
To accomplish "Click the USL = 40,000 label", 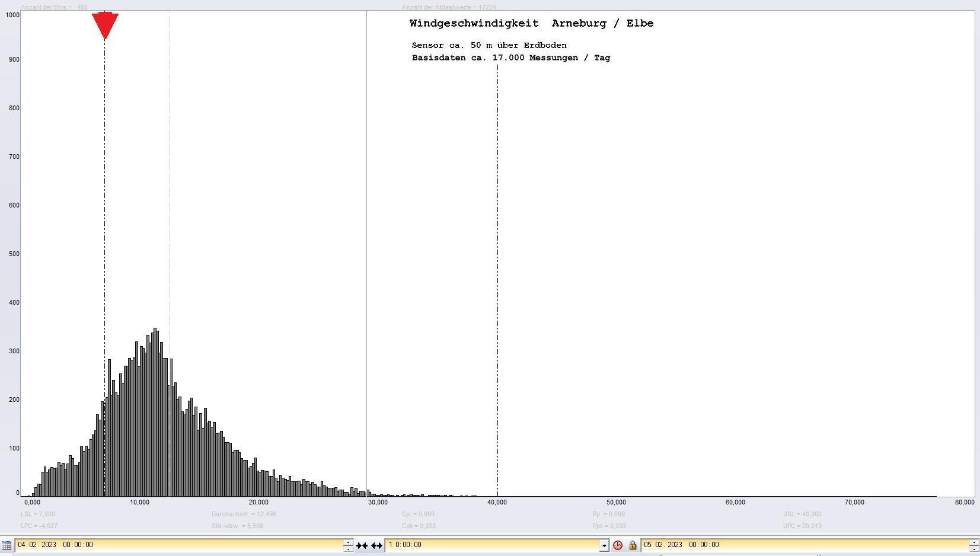I will tap(802, 514).
